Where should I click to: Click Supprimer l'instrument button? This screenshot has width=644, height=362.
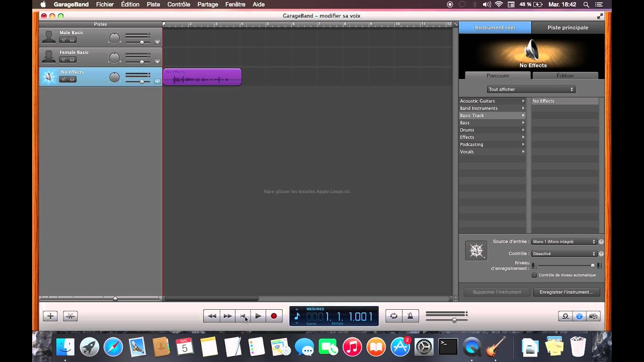tap(497, 292)
